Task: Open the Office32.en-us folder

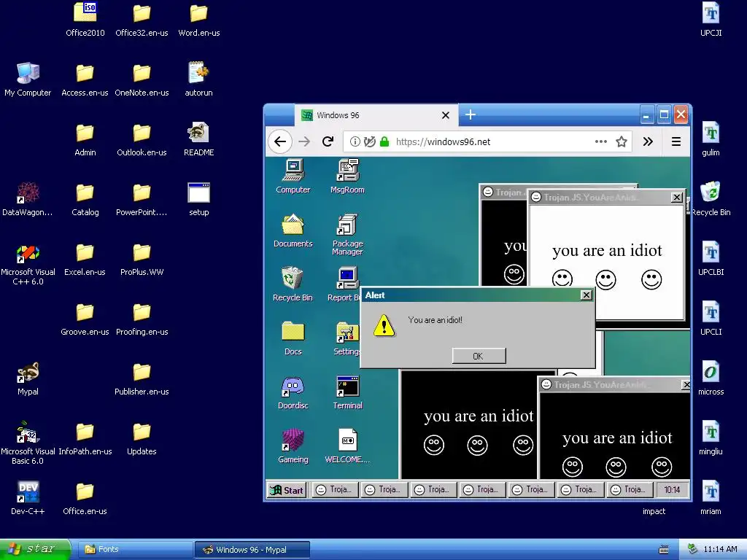Action: coord(142,13)
